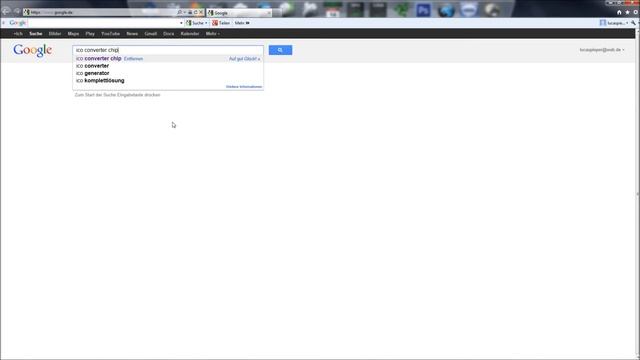Open Play in the black Google bar
Screen dimensions: 640x360
90,33
